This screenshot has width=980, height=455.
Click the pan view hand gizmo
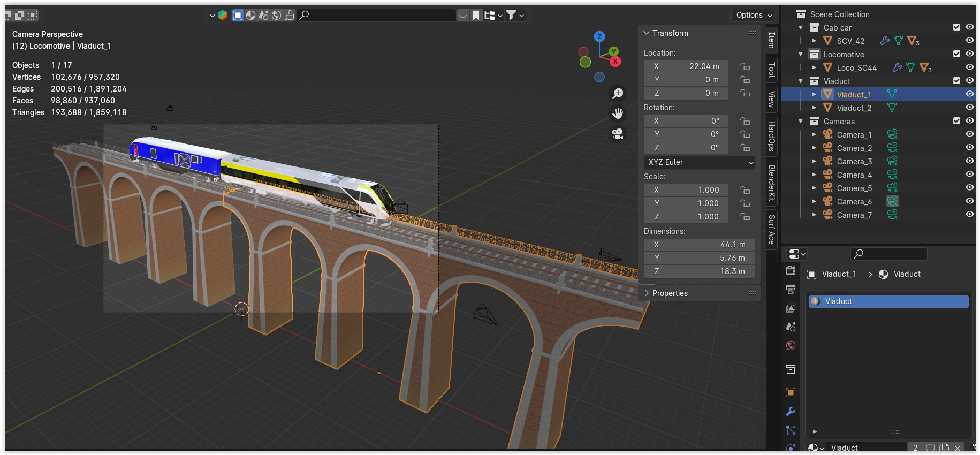[618, 113]
